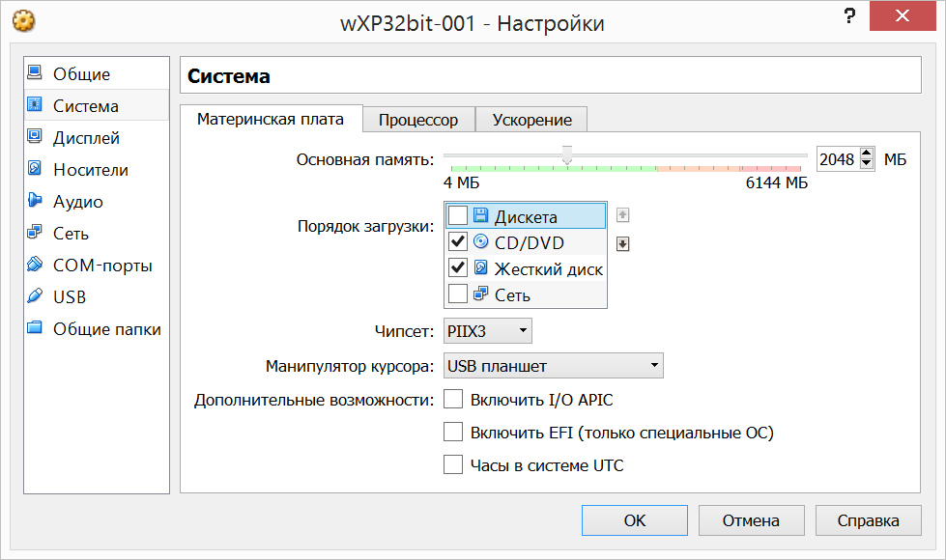Image resolution: width=946 pixels, height=560 pixels.
Task: Click the OK button
Action: [x=635, y=520]
